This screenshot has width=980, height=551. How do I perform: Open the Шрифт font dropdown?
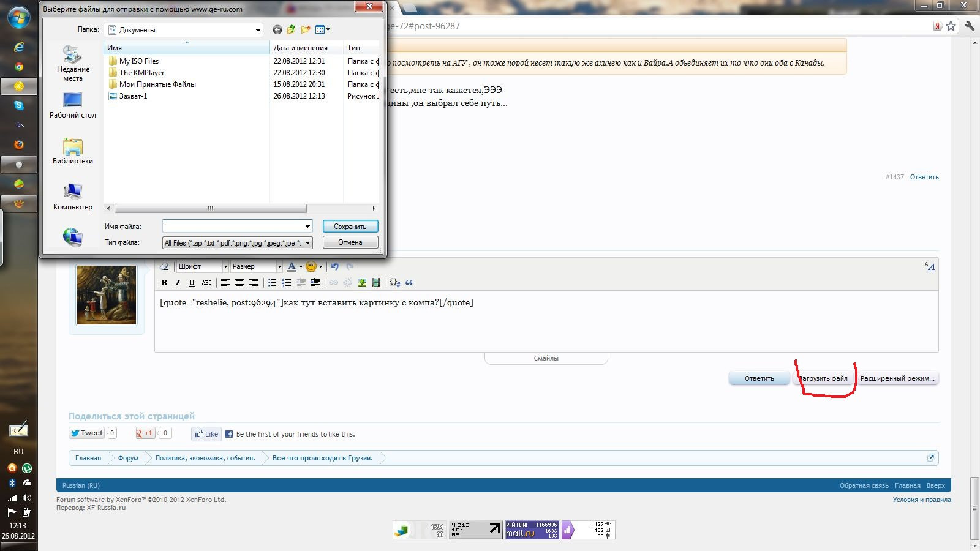click(202, 267)
